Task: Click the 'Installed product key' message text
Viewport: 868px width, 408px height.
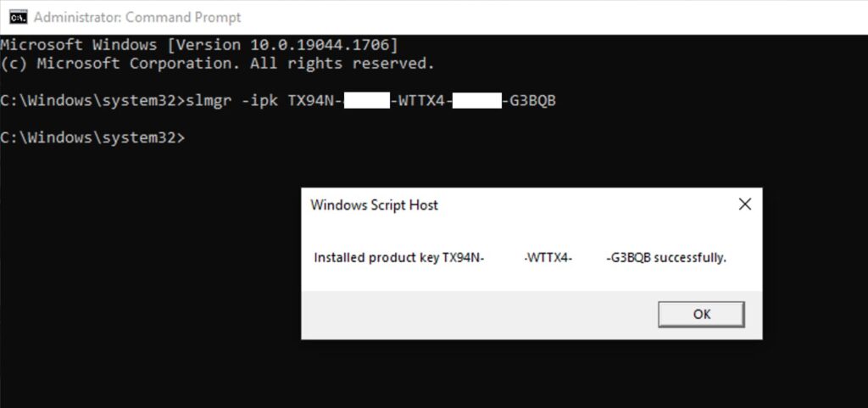Action: pos(376,258)
